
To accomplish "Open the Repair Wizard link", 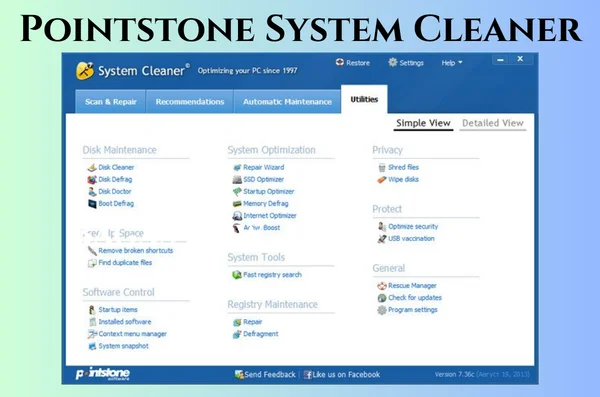I will (x=264, y=167).
